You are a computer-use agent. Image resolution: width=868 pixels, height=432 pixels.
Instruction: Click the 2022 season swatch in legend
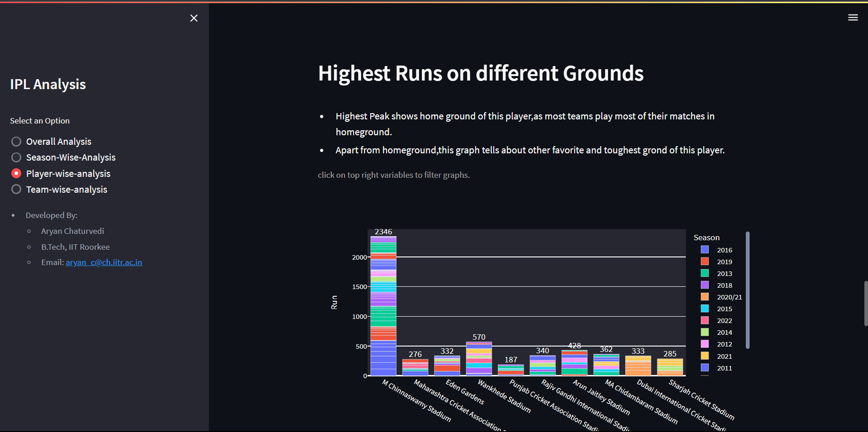[705, 320]
